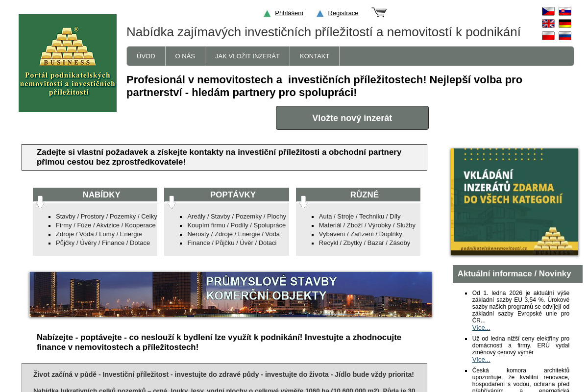Click Více... under the electricity prices news
This screenshot has height=392, width=588.
point(481,359)
